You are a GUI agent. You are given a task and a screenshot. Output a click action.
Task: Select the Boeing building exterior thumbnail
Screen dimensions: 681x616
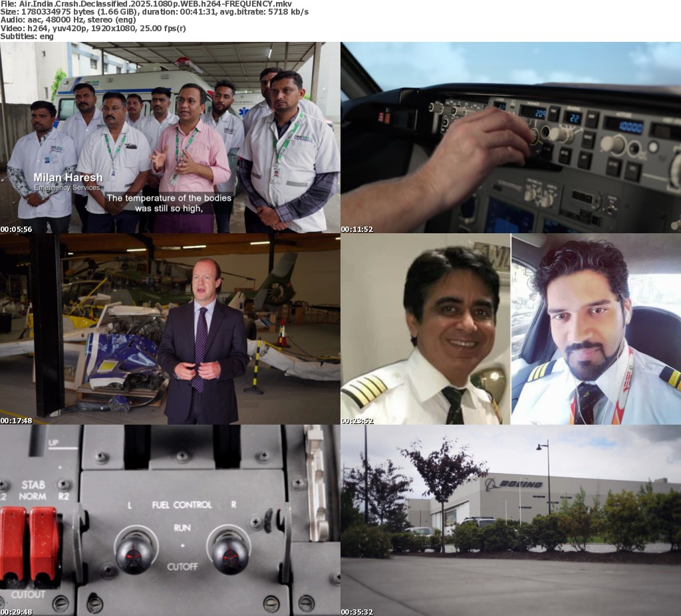[511, 520]
